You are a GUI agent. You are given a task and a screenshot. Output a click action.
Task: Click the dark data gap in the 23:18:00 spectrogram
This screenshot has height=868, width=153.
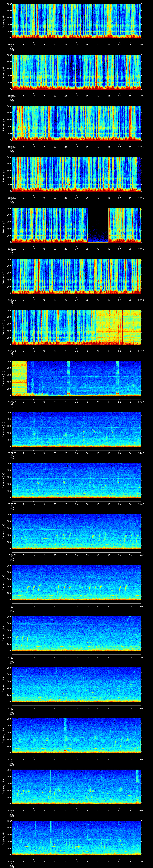tap(98, 225)
